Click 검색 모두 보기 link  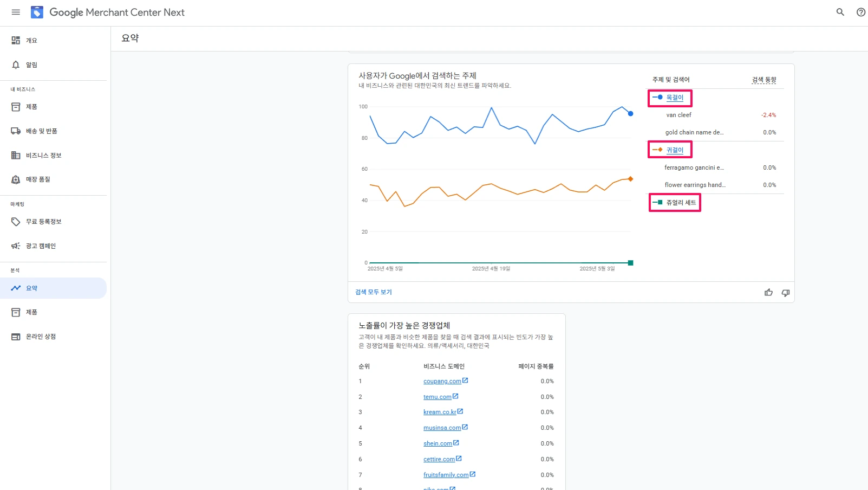tap(373, 292)
